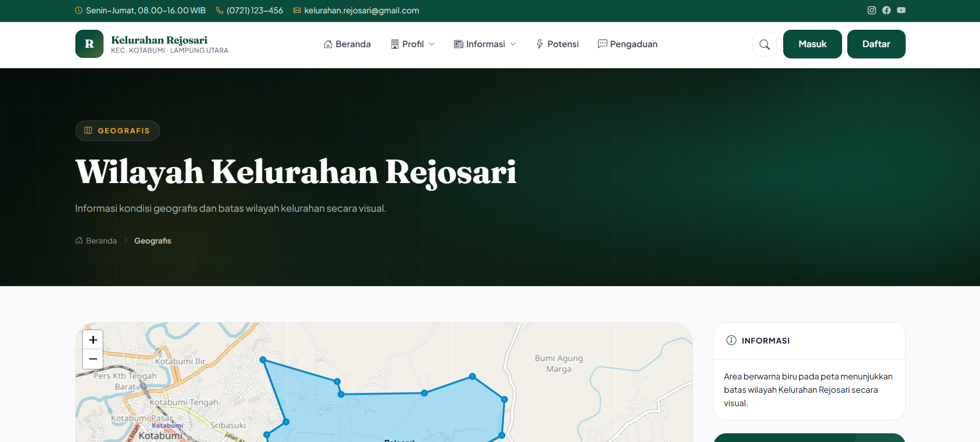Expand the Profil dropdown chevron
This screenshot has height=442, width=980.
pos(432,44)
